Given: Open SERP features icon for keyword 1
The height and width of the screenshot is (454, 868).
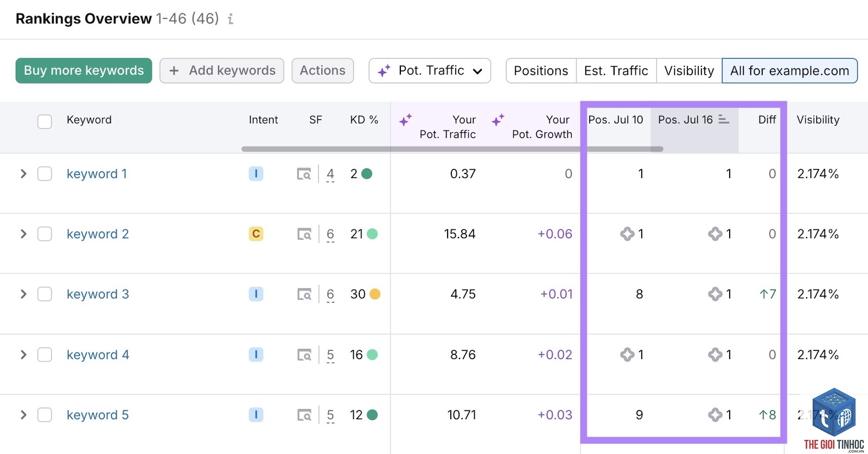Looking at the screenshot, I should 304,174.
